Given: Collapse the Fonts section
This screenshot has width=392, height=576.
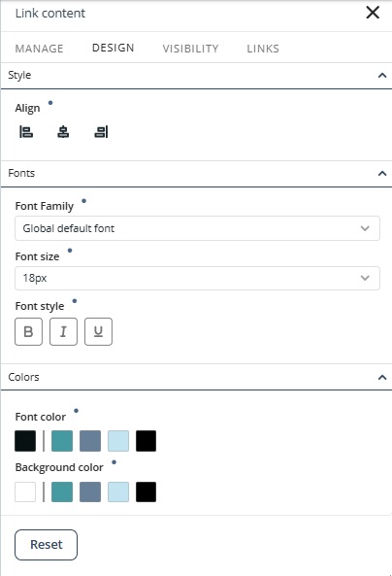Looking at the screenshot, I should pyautogui.click(x=382, y=174).
